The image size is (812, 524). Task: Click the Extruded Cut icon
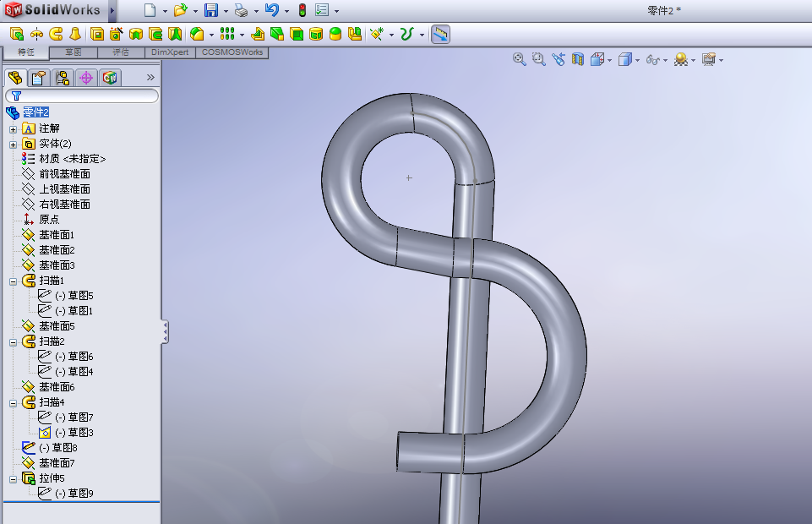point(97,34)
